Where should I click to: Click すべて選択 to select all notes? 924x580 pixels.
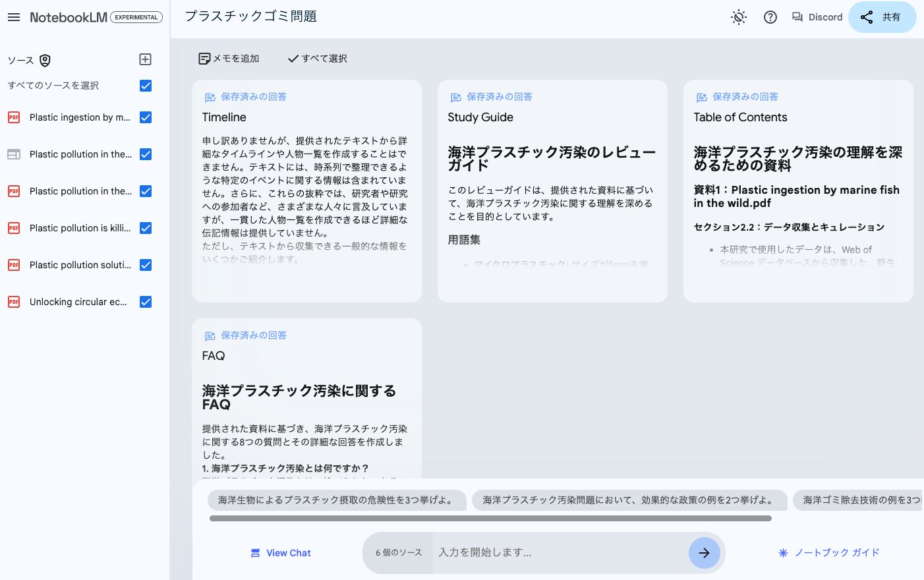pyautogui.click(x=318, y=59)
